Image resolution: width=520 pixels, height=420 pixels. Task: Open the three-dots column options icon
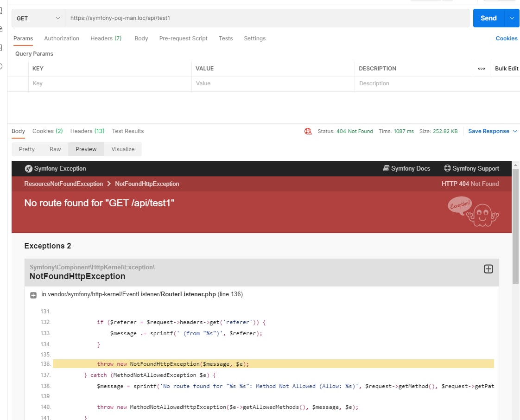pos(482,69)
